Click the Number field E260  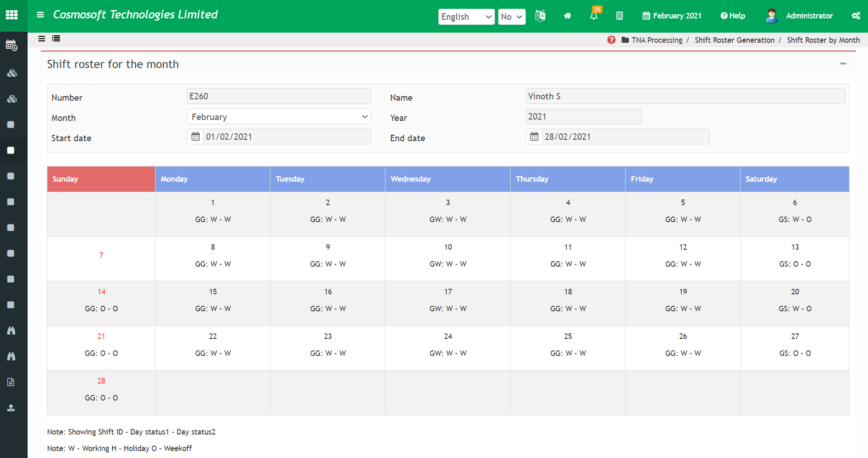click(279, 96)
